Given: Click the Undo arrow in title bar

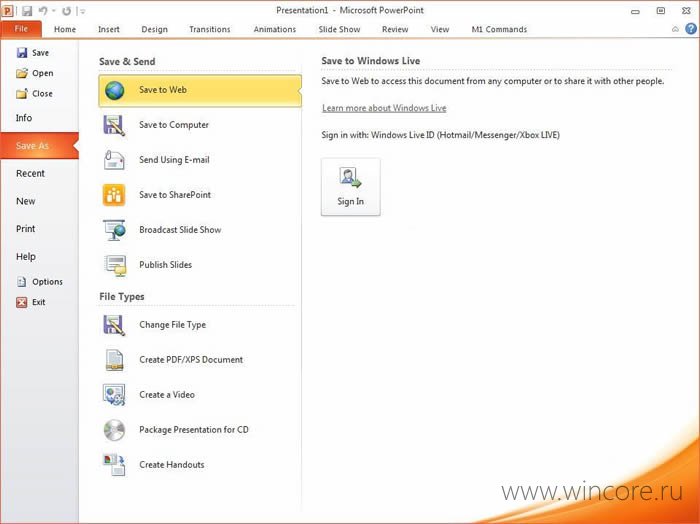Looking at the screenshot, I should (43, 10).
